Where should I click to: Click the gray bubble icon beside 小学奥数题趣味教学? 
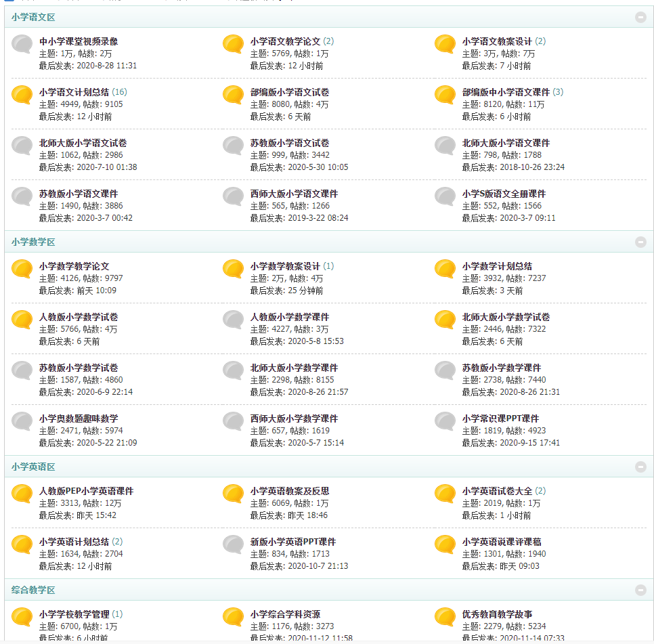click(22, 421)
